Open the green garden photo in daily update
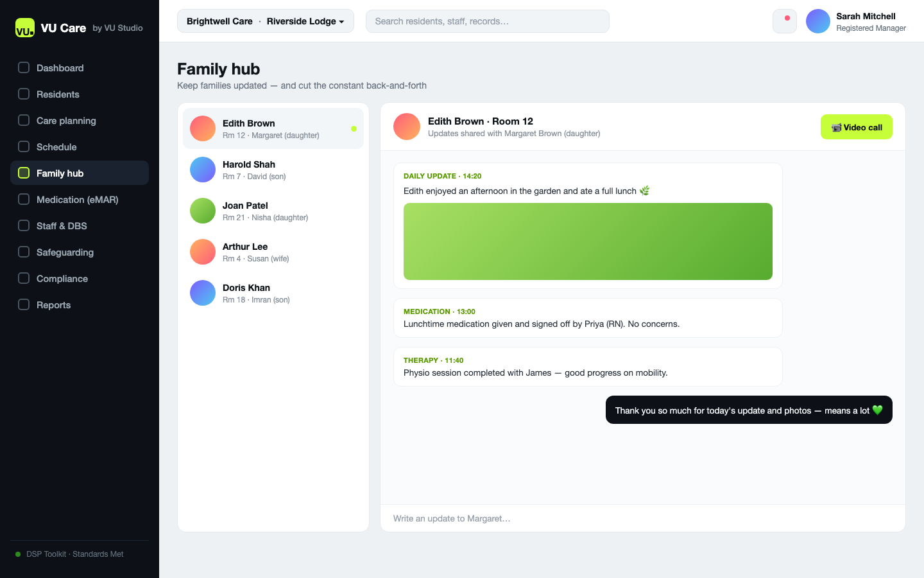The width and height of the screenshot is (924, 578). (588, 241)
